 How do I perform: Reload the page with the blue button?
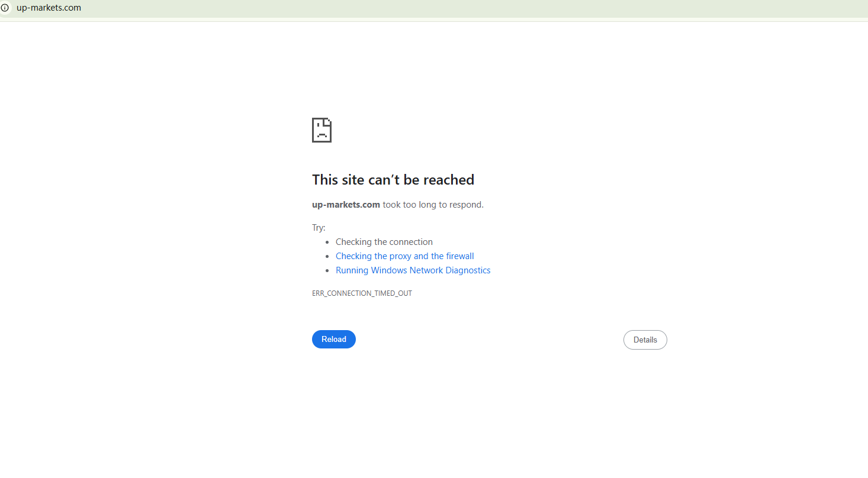pyautogui.click(x=334, y=340)
